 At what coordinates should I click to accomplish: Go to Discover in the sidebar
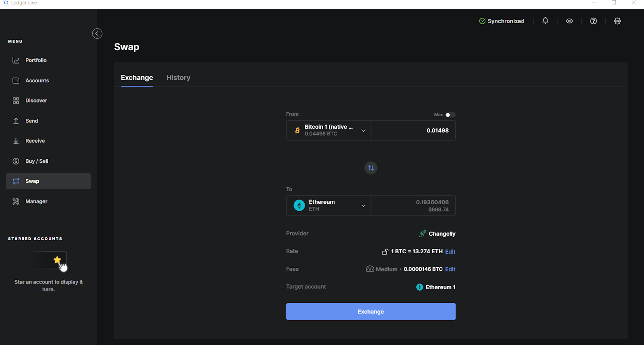coord(36,101)
